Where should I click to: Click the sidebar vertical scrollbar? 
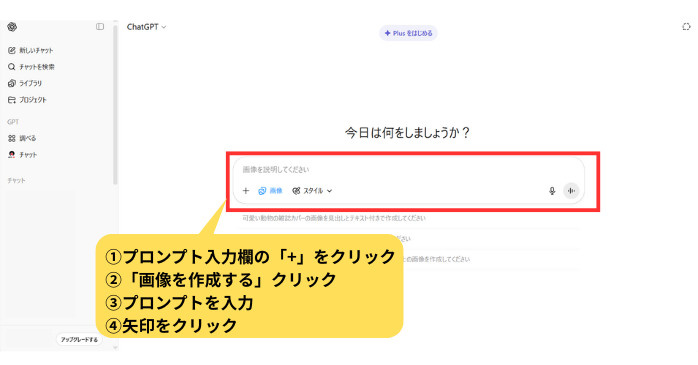click(115, 105)
